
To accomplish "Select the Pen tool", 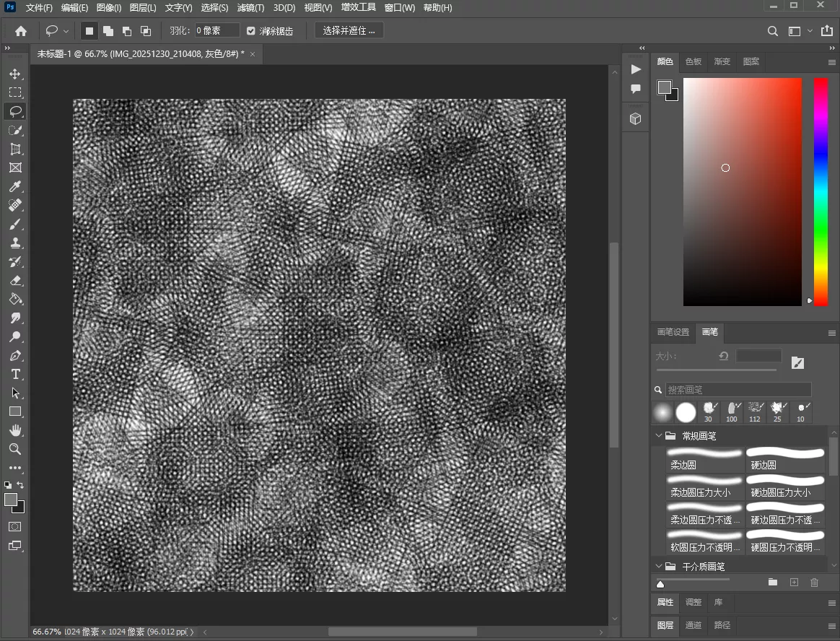I will point(15,355).
